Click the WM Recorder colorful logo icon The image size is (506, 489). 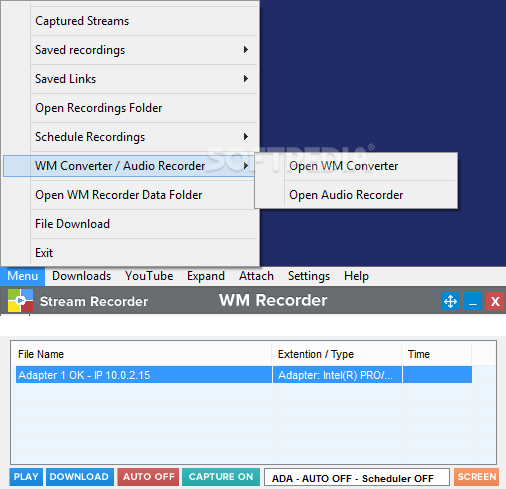pyautogui.click(x=20, y=300)
